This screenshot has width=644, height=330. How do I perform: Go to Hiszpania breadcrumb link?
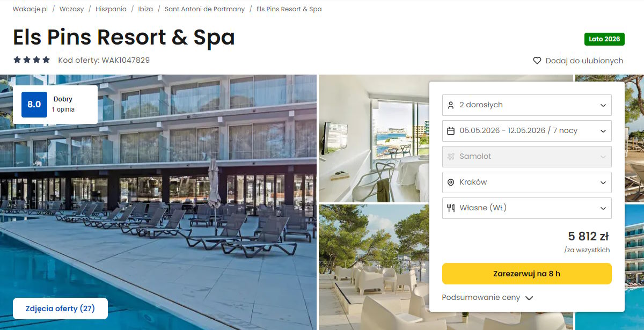(111, 9)
